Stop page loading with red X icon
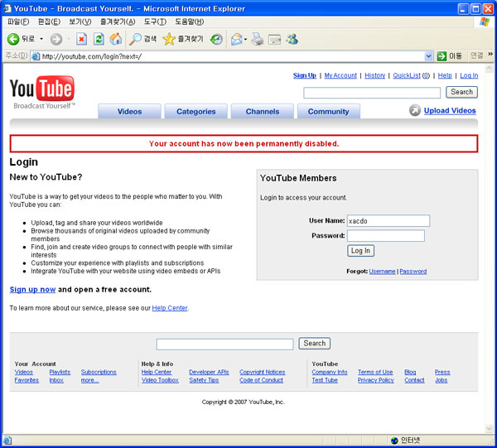The image size is (497, 448). (x=81, y=39)
